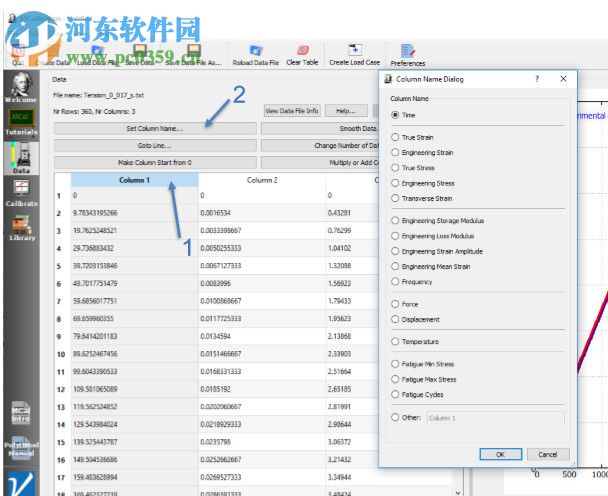Select the Column 1 header
This screenshot has width=608, height=496.
pyautogui.click(x=135, y=180)
